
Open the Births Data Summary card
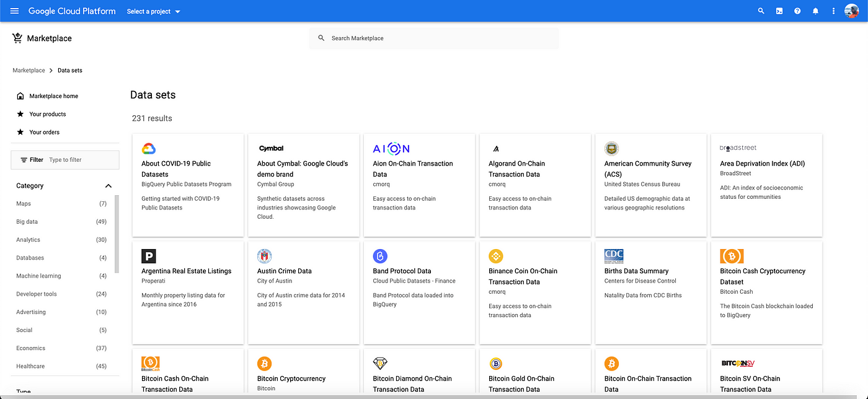click(651, 292)
